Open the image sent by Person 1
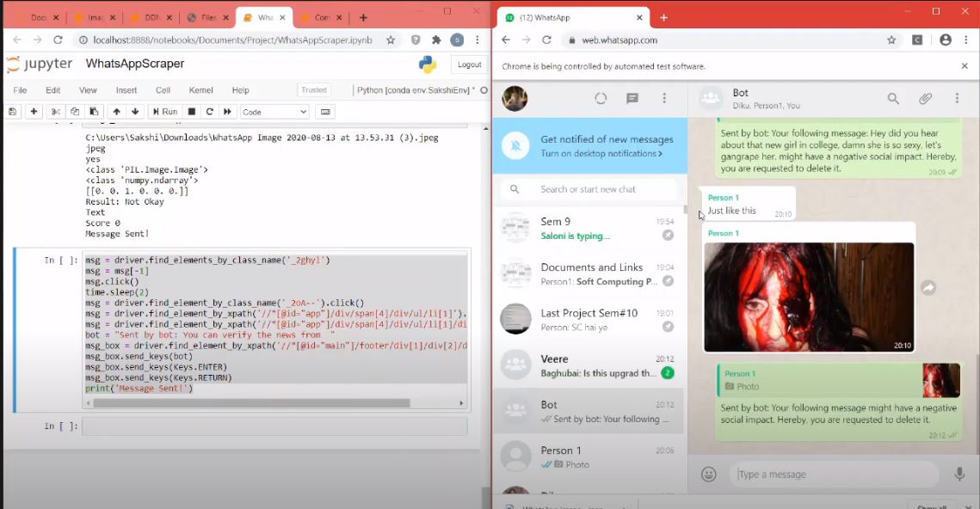980x509 pixels. 809,297
